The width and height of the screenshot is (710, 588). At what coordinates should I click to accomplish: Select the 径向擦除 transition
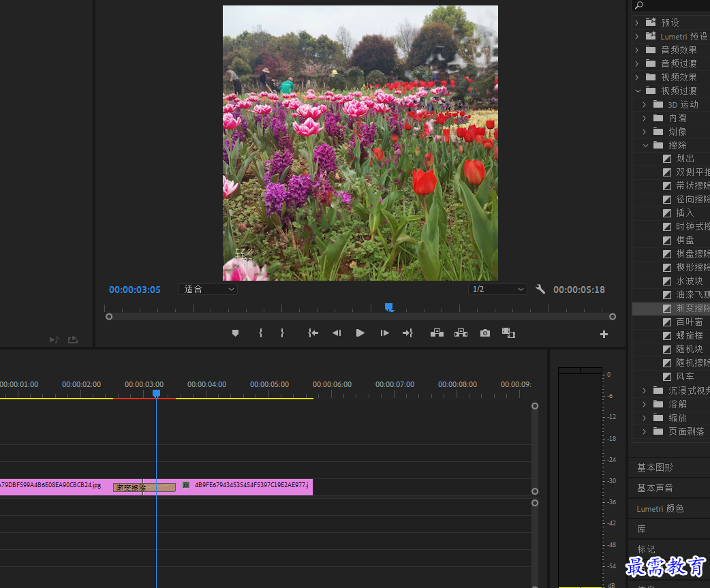tap(686, 199)
